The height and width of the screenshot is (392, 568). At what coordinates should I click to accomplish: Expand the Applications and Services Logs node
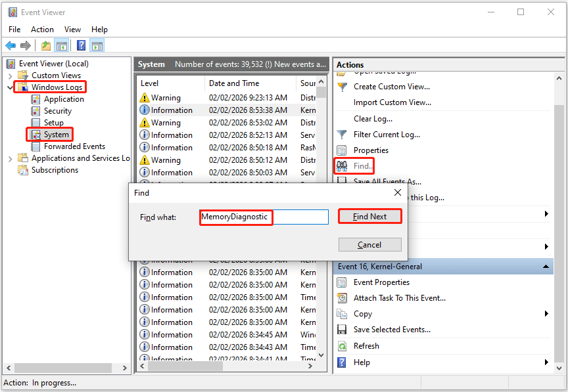10,158
